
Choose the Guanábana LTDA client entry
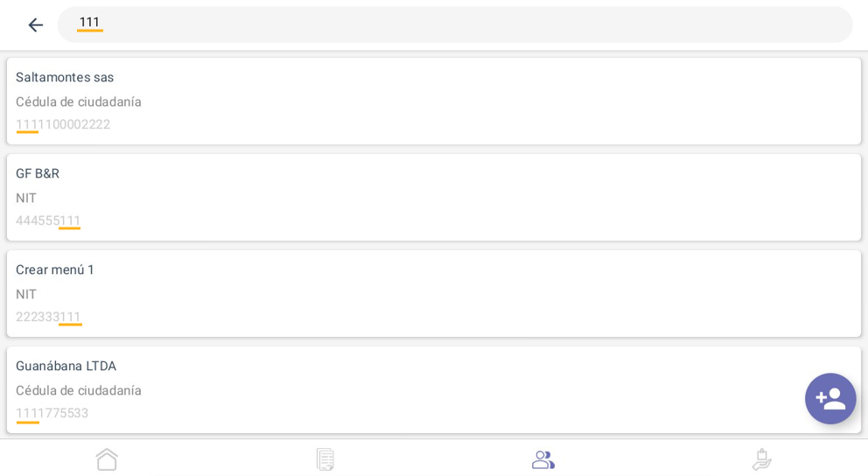click(x=66, y=366)
